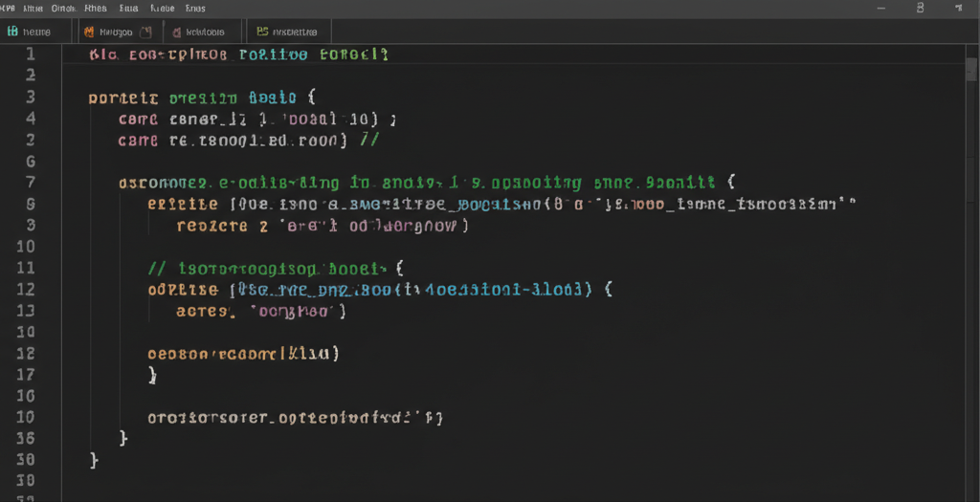Open the last menu bar item "Enes"

(194, 8)
